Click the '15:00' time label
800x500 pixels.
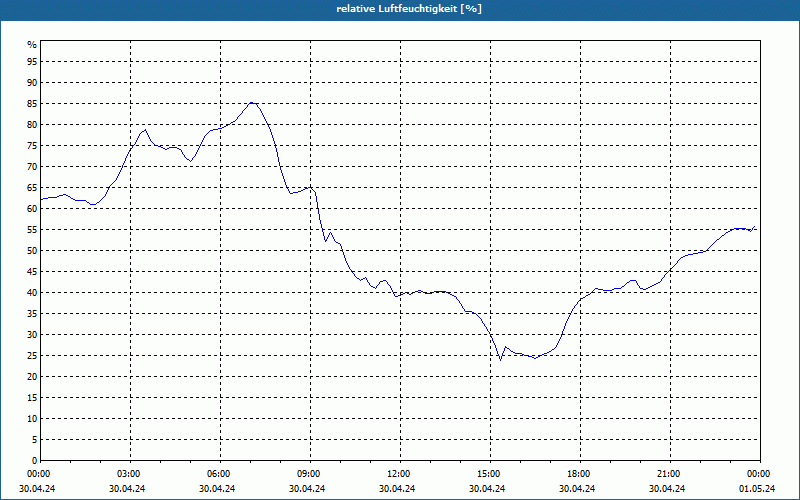[488, 474]
